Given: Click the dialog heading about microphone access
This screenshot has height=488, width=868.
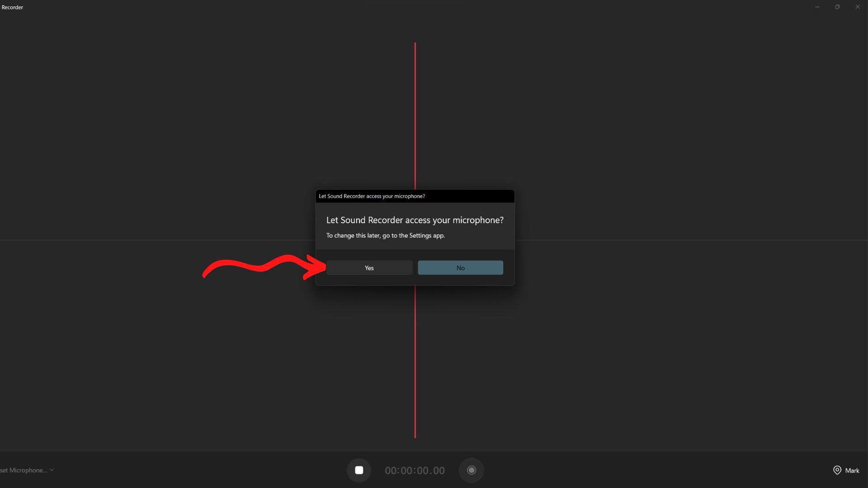Looking at the screenshot, I should (415, 220).
